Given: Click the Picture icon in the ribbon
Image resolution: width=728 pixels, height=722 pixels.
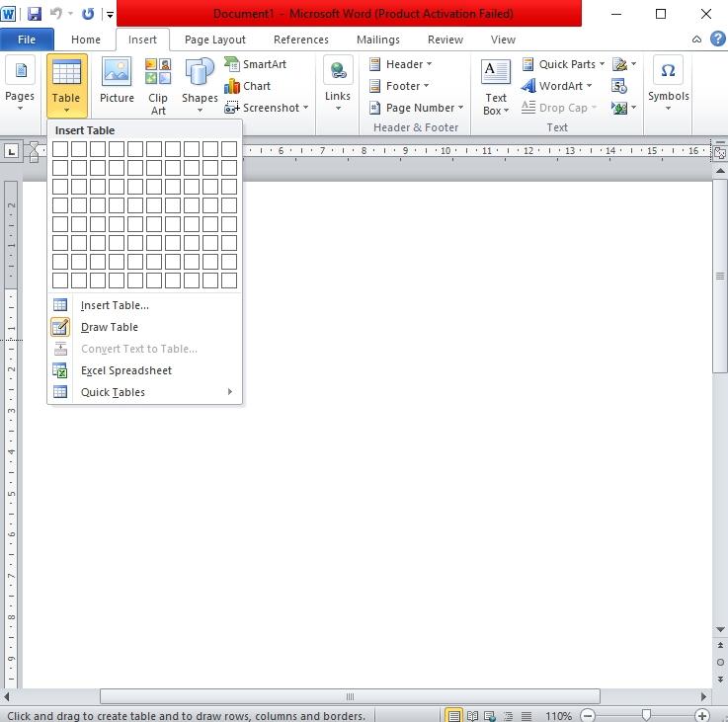Looking at the screenshot, I should (117, 71).
